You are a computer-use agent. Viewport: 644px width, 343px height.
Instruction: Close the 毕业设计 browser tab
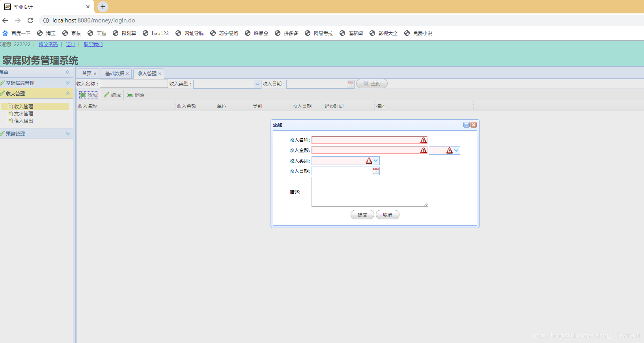tap(88, 7)
